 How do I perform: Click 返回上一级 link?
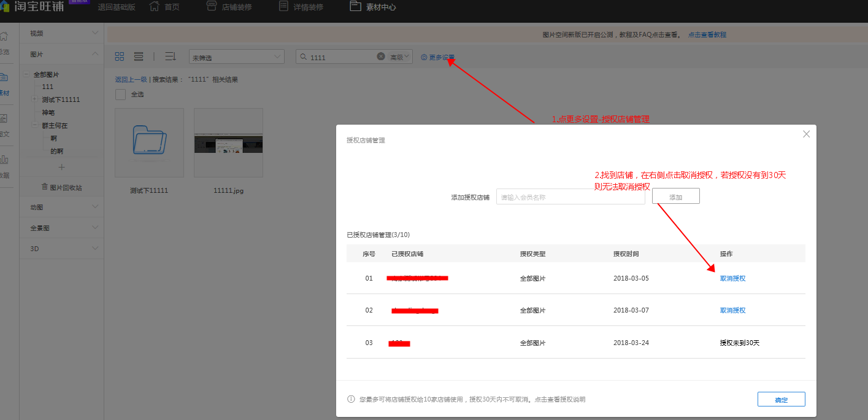(131, 79)
